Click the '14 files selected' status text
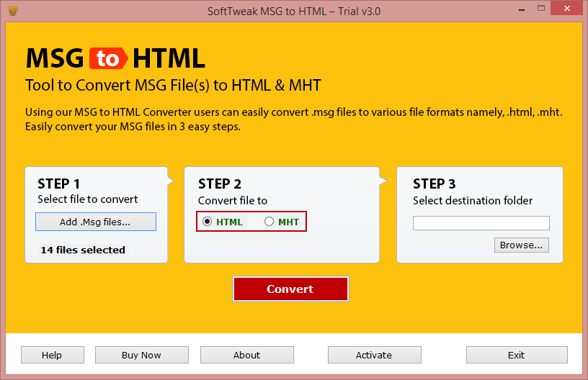The image size is (588, 380). (x=83, y=250)
